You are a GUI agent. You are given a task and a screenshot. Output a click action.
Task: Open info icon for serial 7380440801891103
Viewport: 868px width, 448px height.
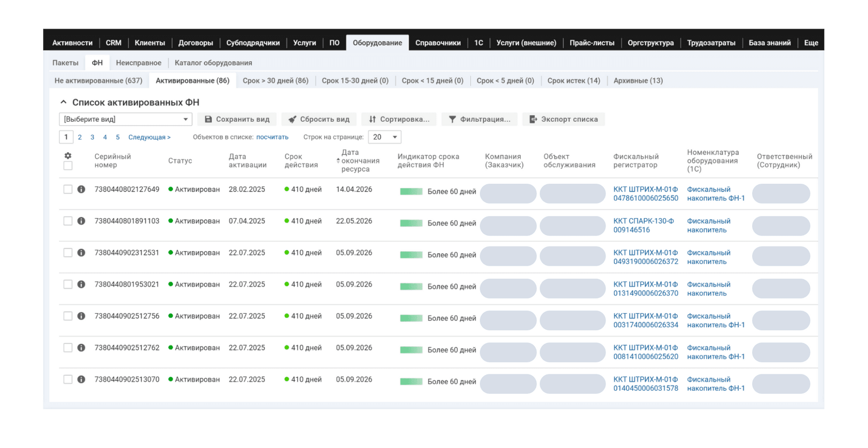pyautogui.click(x=81, y=221)
